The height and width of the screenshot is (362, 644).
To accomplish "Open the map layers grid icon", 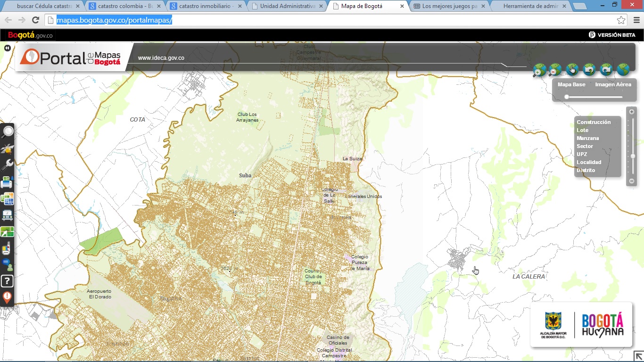I will coord(7,198).
